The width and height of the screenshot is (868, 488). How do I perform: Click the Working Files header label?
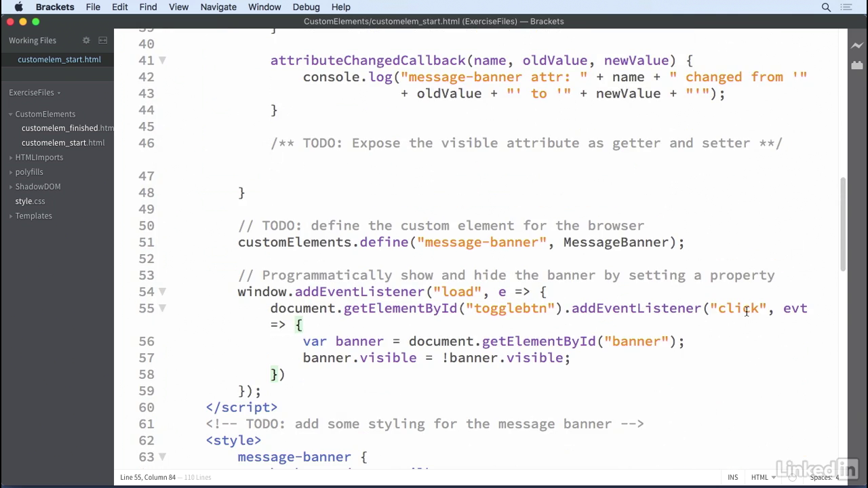coord(33,41)
